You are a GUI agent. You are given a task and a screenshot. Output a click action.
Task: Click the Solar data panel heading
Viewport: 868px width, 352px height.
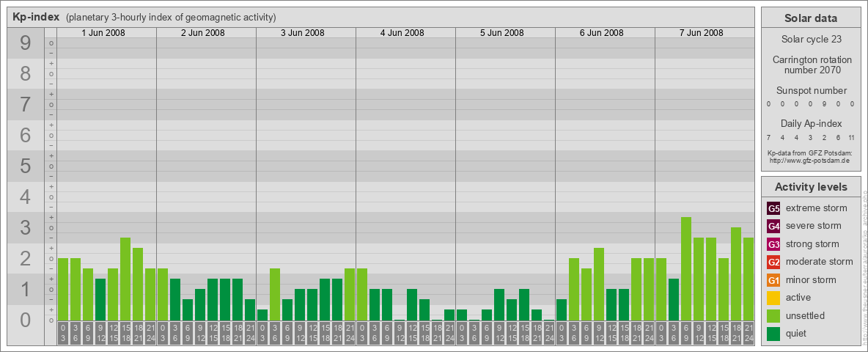point(810,18)
